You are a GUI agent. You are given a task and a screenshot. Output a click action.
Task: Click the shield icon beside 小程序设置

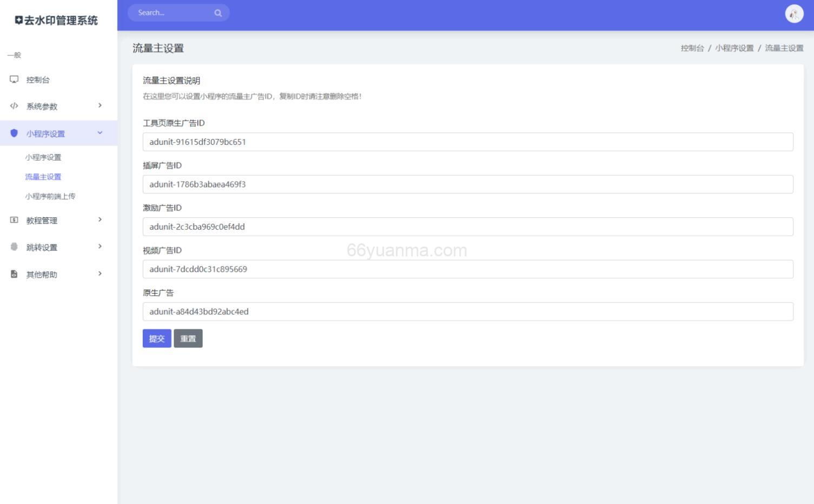click(x=14, y=133)
